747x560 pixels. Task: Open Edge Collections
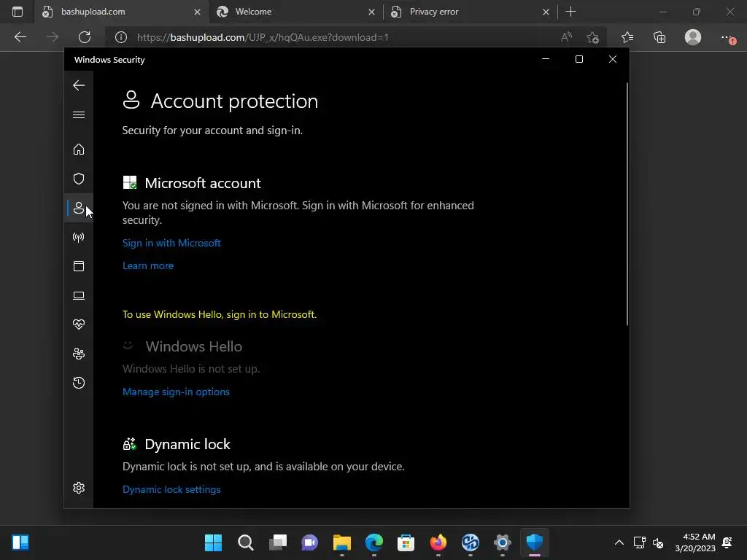pos(659,37)
